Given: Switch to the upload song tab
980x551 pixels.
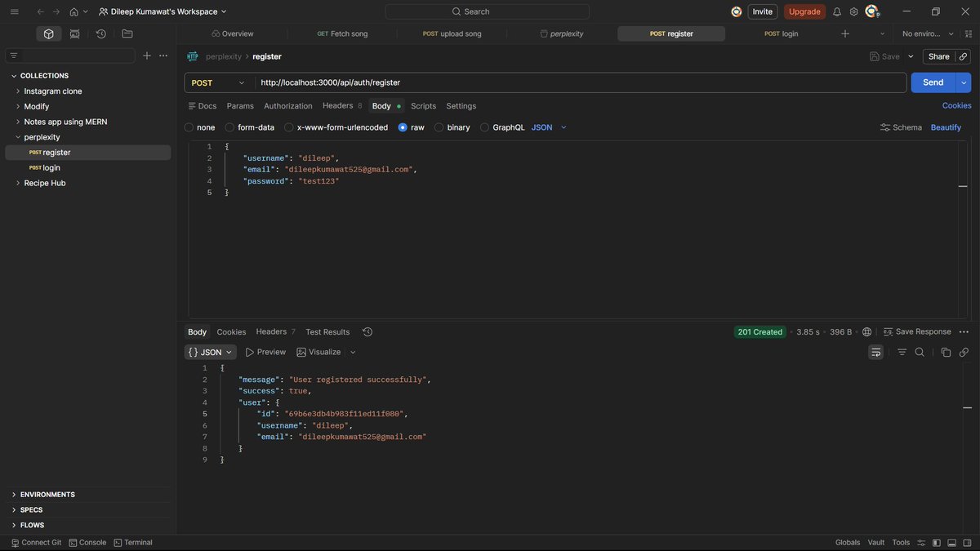Looking at the screenshot, I should [x=452, y=33].
